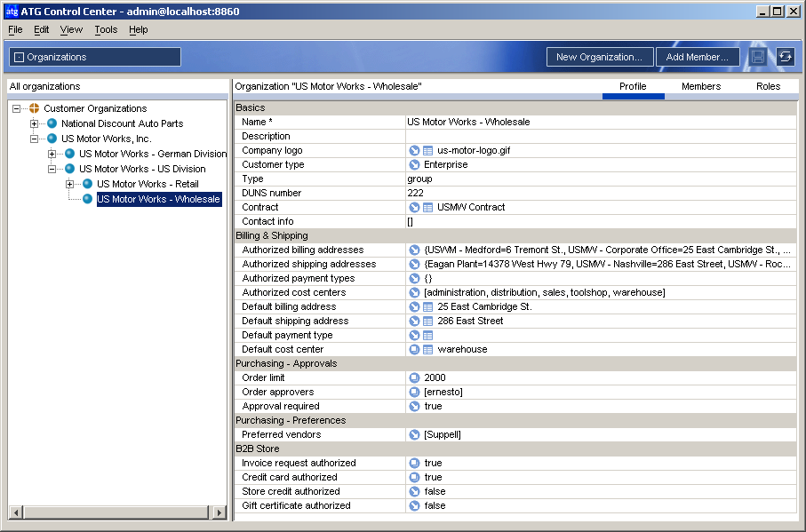Screen dimensions: 806x532
Task: Collapse the Customer Organizations root node
Action: coord(17,108)
